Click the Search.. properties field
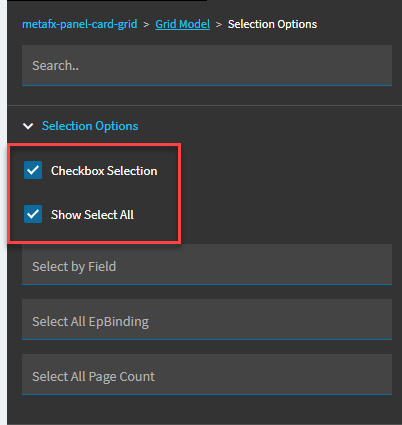 pos(207,66)
